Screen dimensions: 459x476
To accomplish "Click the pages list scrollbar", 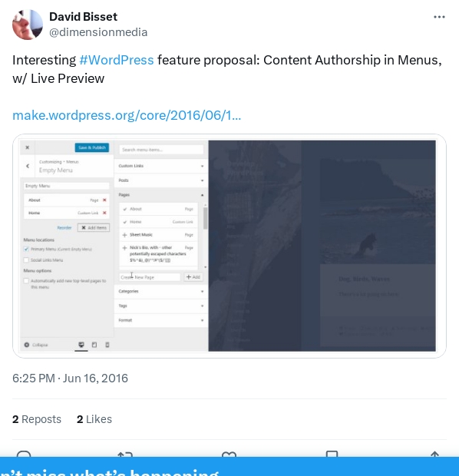I will (206, 218).
